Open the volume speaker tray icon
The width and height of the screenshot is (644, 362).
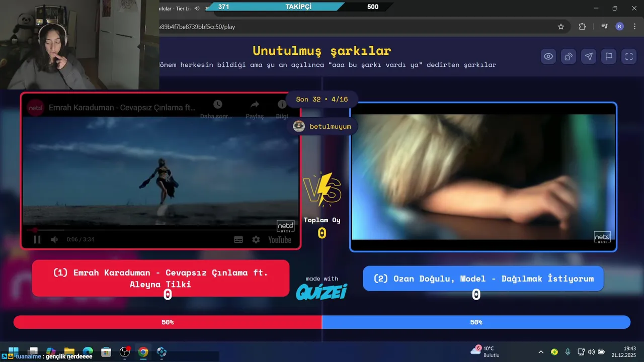coord(591,352)
